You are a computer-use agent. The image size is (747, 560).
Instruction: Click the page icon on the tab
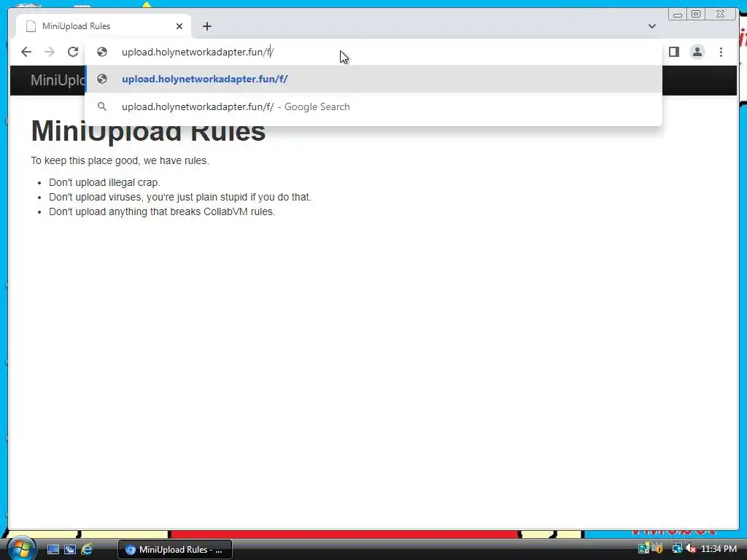[x=31, y=26]
